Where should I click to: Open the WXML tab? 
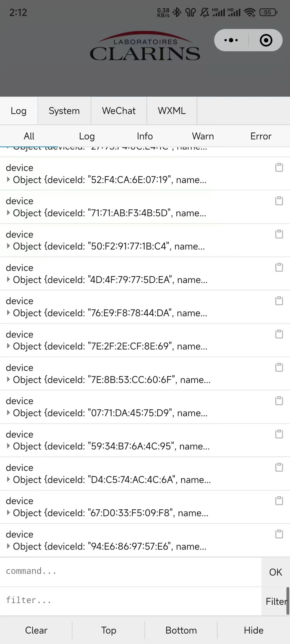(172, 111)
